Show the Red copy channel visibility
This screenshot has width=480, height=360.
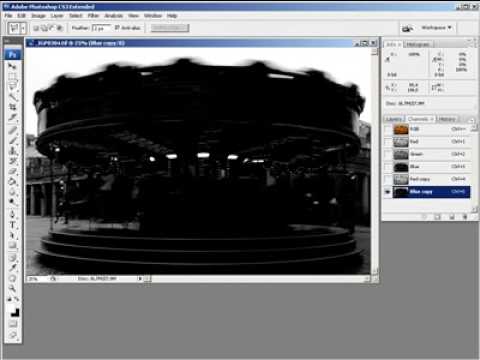[x=388, y=179]
